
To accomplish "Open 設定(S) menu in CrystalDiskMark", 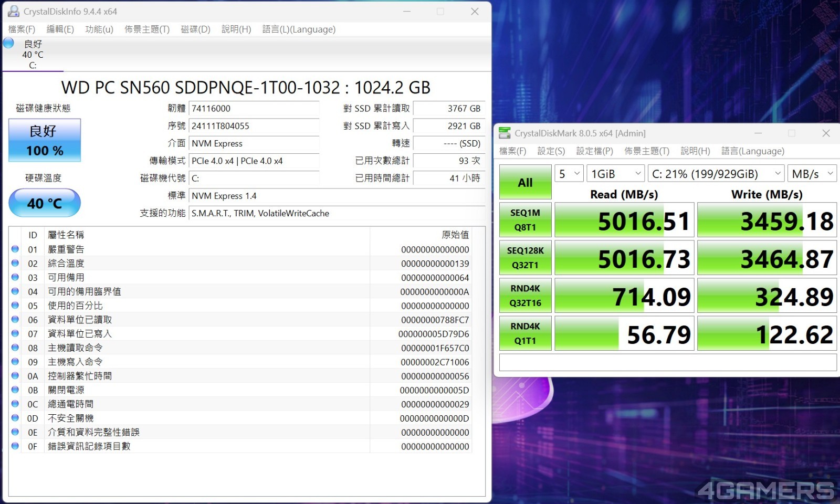I will (551, 151).
